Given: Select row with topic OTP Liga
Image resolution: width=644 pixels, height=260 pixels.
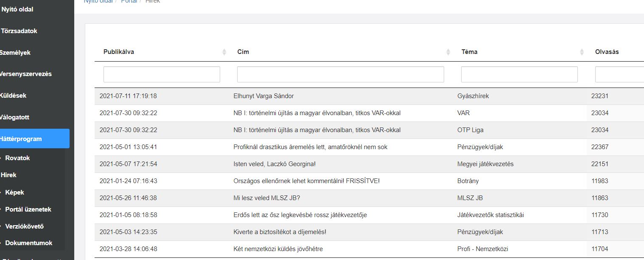Looking at the screenshot, I should click(x=369, y=130).
